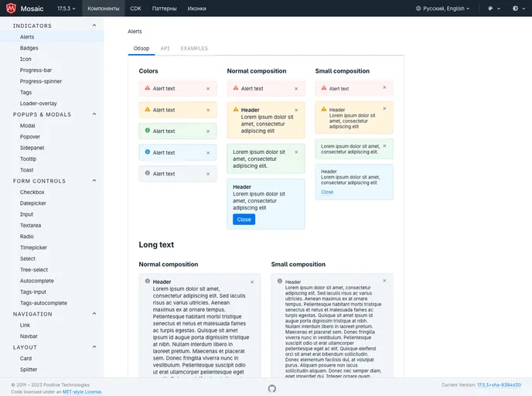Click the Mosaic logo icon

tap(12, 9)
